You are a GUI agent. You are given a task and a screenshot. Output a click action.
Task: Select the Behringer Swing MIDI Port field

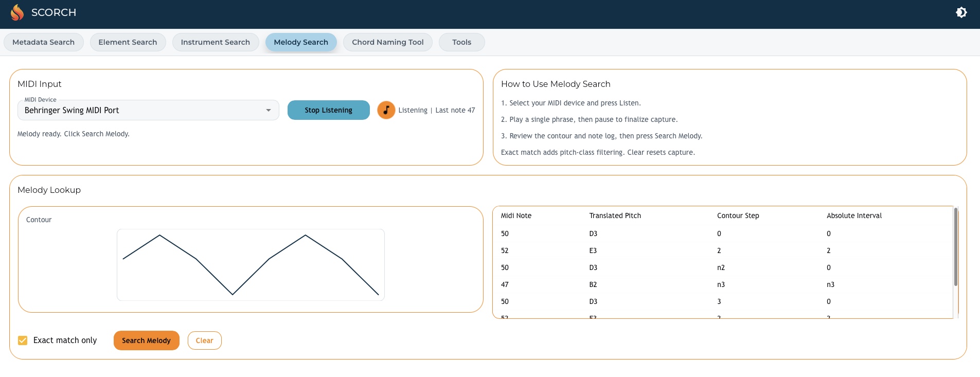coord(148,110)
